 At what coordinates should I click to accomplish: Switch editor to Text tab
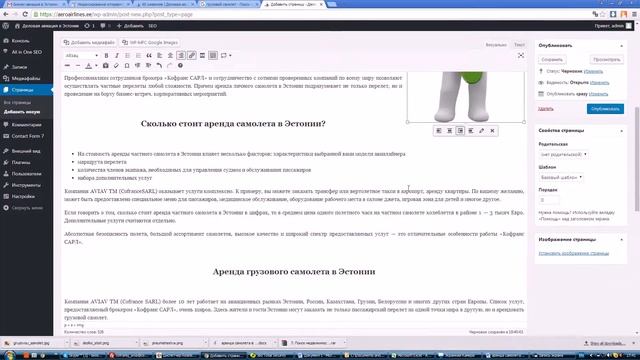coord(519,45)
